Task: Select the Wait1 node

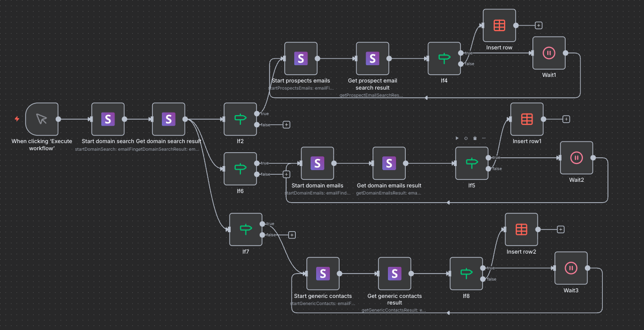Action: pos(549,53)
